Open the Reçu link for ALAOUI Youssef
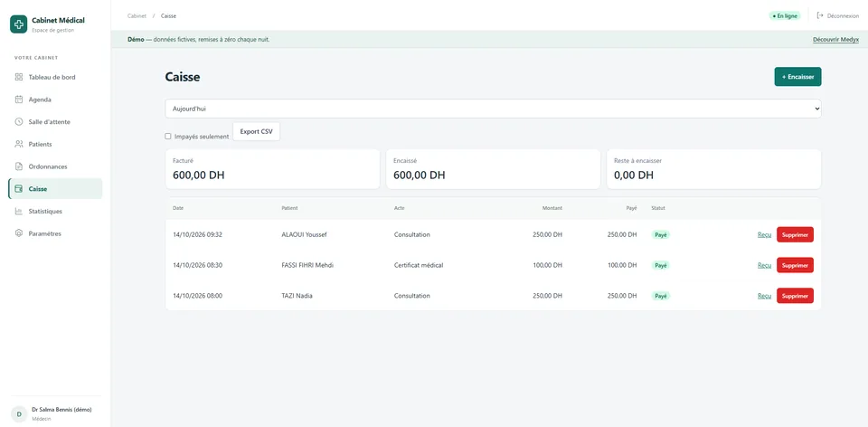The image size is (868, 427). click(x=765, y=235)
